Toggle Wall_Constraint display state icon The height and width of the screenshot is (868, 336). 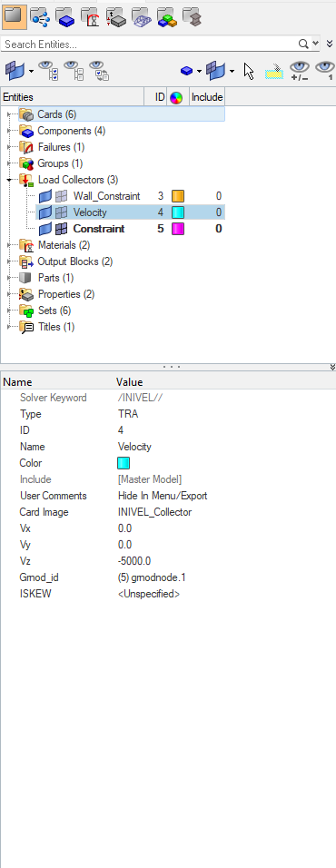click(x=62, y=196)
